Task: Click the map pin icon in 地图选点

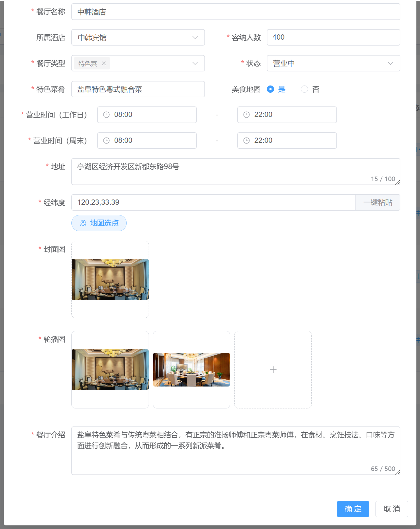Action: 83,223
